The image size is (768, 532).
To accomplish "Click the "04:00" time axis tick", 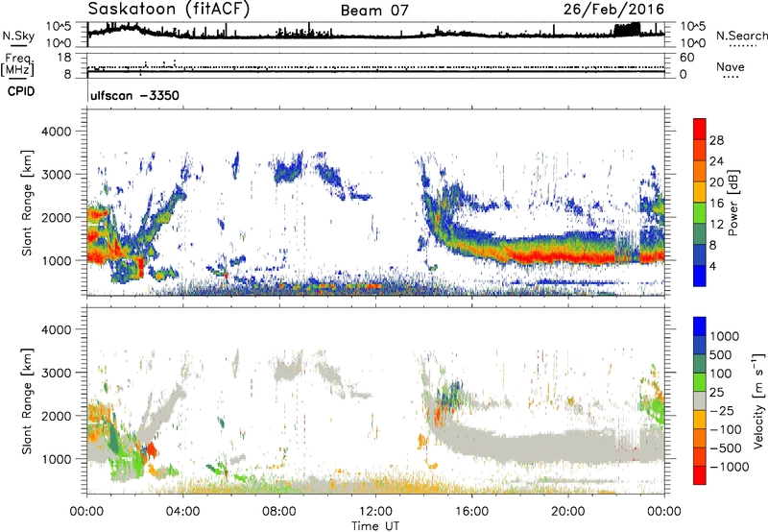I will [183, 512].
